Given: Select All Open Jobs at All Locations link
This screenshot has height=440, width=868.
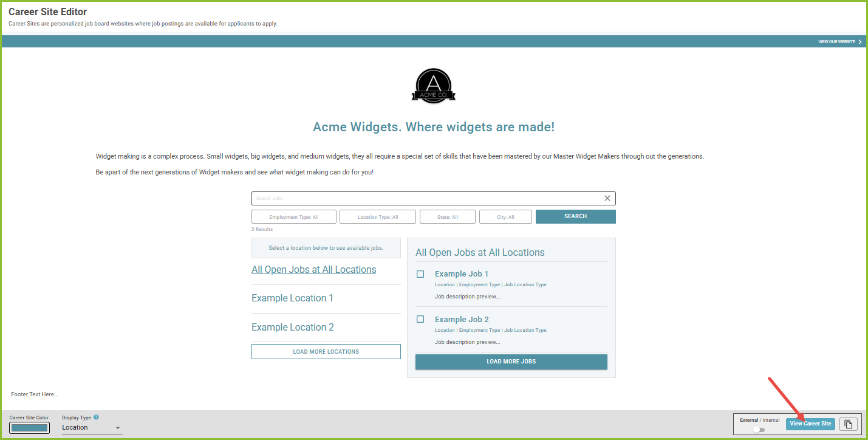Looking at the screenshot, I should pyautogui.click(x=314, y=269).
